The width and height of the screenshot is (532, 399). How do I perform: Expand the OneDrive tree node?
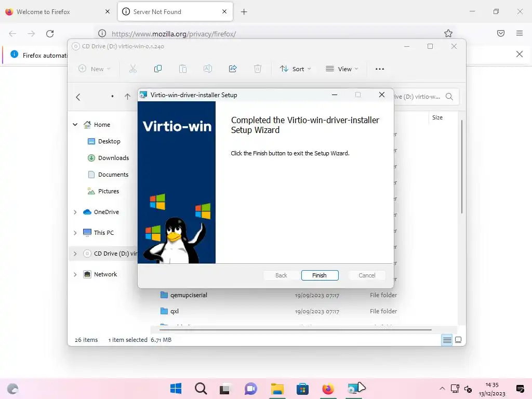coord(75,212)
